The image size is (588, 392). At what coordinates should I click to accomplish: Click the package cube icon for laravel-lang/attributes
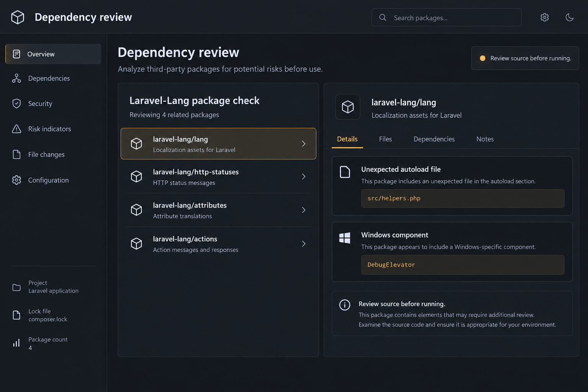pyautogui.click(x=136, y=210)
